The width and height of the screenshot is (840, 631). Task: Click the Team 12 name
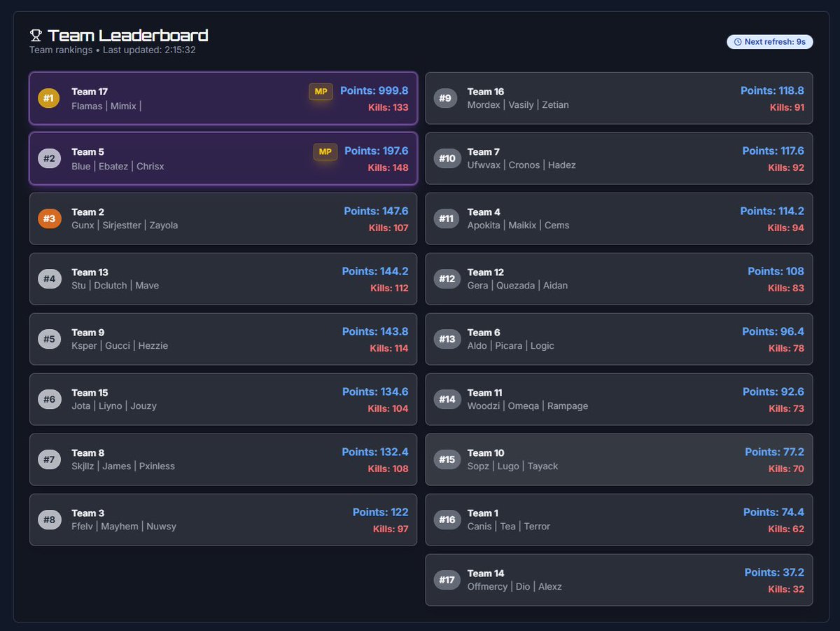coord(486,272)
